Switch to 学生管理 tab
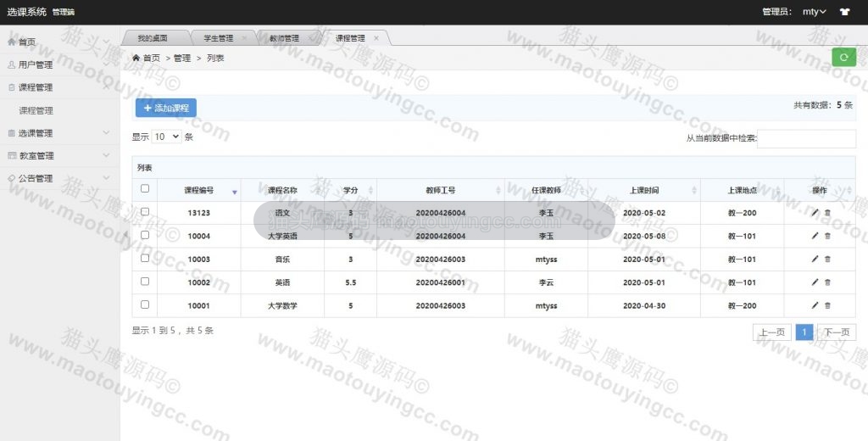 (x=219, y=38)
